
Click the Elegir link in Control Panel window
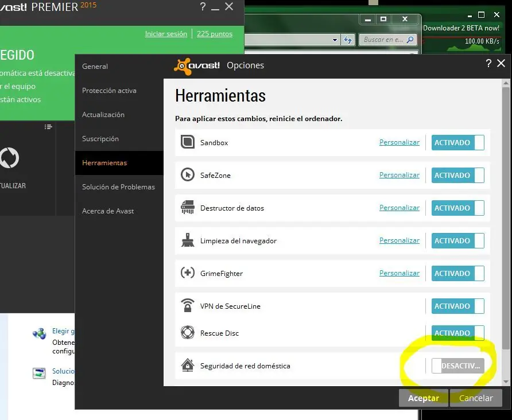tap(63, 331)
